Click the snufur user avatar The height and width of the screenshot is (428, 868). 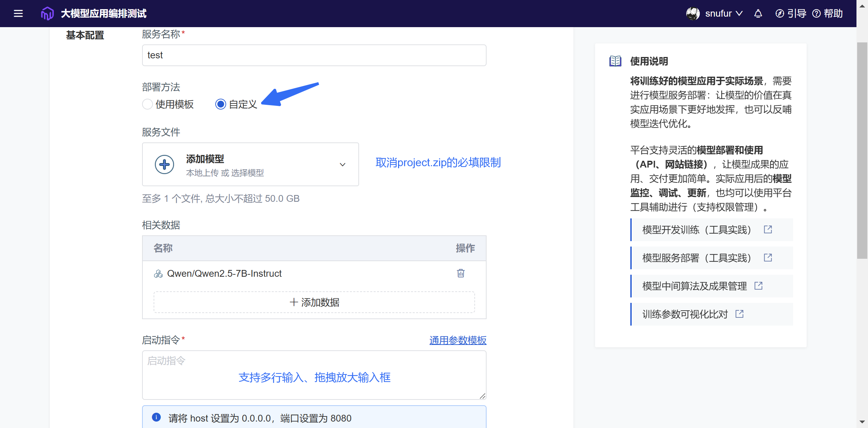693,14
